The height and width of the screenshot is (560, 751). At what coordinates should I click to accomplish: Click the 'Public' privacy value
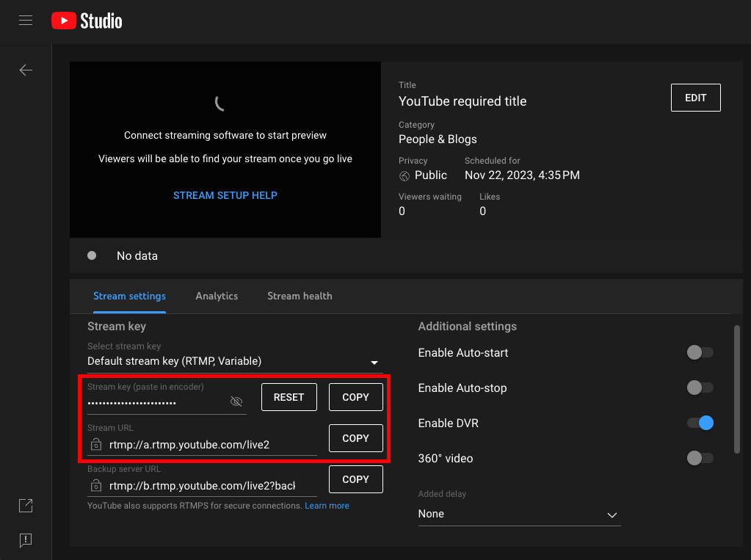pos(431,175)
